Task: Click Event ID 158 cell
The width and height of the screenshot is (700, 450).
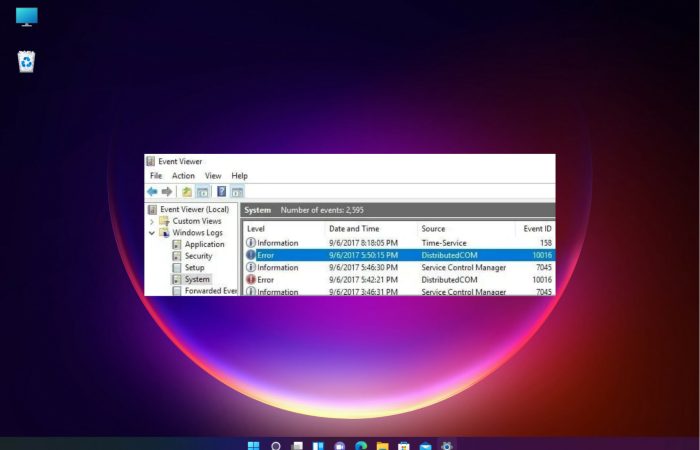Action: point(546,243)
